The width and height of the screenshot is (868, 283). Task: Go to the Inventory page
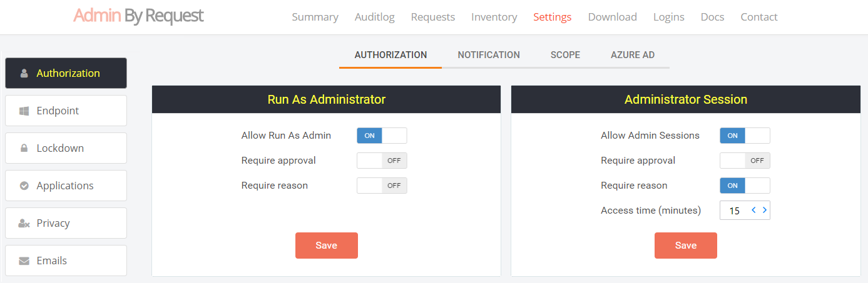coord(494,17)
